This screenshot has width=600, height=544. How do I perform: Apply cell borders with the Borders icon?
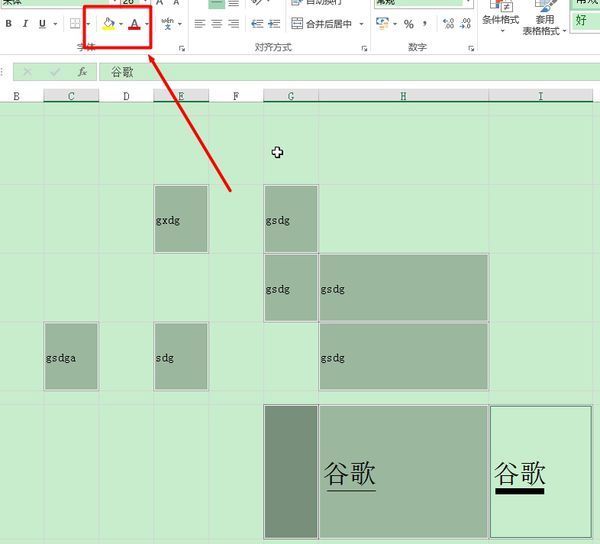click(75, 24)
